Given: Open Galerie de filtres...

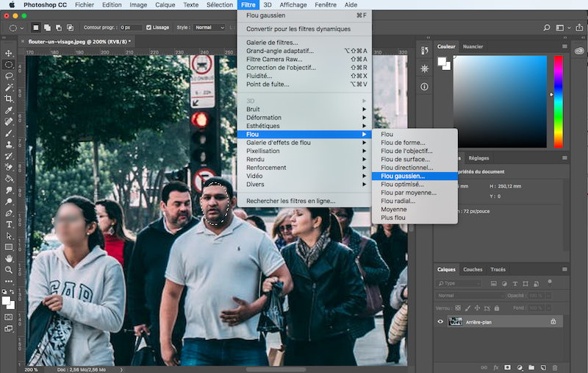Looking at the screenshot, I should click(304, 43).
